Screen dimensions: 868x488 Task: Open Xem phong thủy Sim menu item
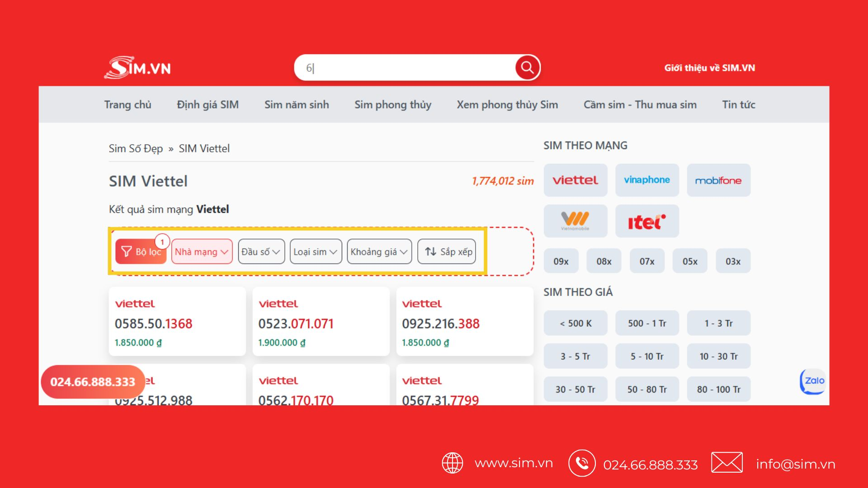(507, 105)
